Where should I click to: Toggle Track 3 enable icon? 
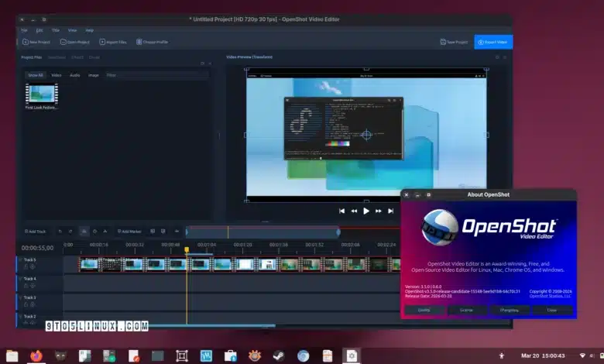tap(33, 304)
